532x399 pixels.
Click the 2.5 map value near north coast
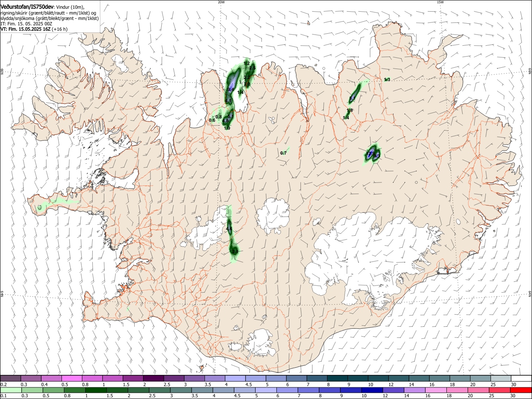click(252, 68)
